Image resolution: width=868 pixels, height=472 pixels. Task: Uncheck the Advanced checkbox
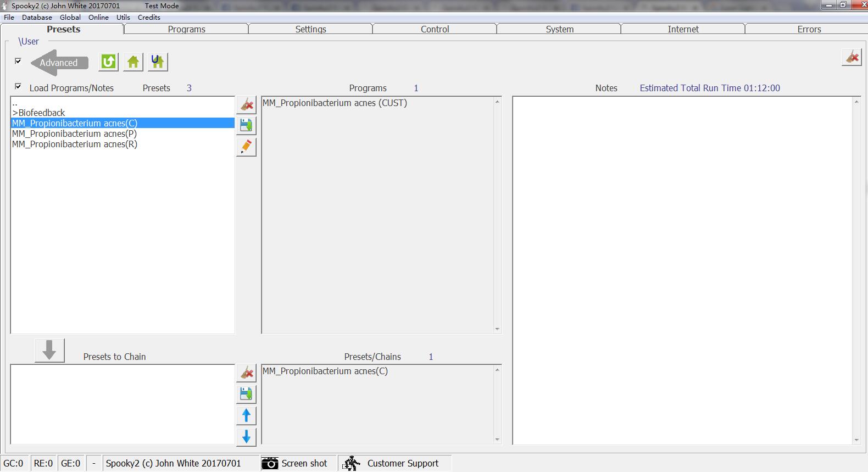click(18, 61)
